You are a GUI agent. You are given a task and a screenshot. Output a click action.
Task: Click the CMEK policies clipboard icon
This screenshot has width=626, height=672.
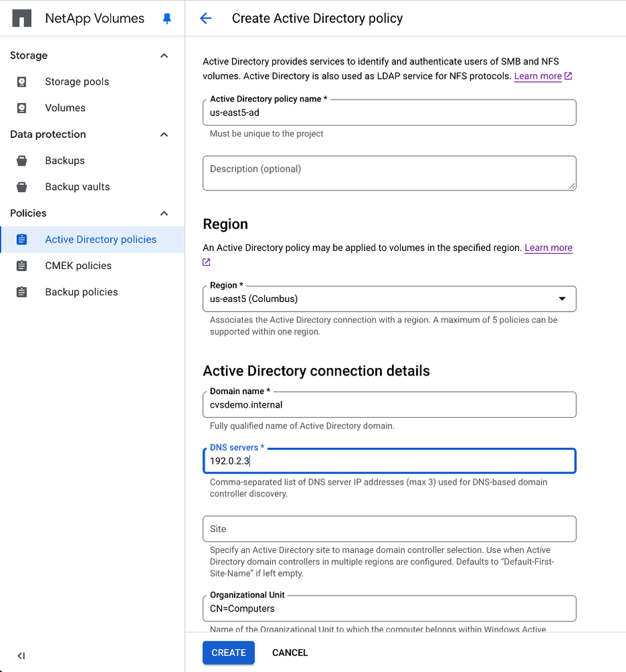tap(22, 266)
